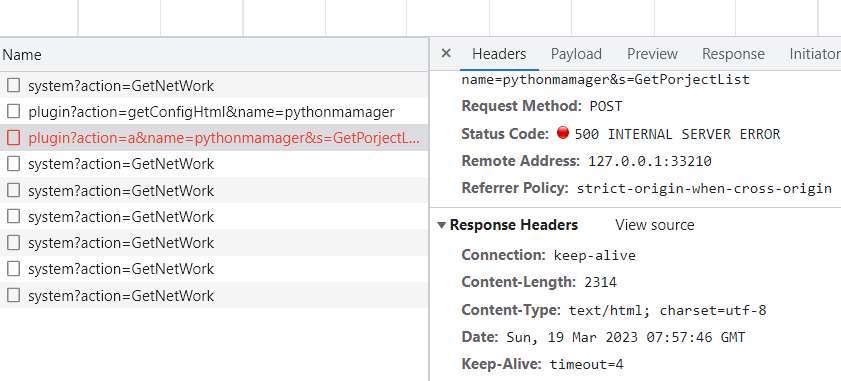Screen dimensions: 841x381
Task: Switch to the Headers tab
Action: click(x=499, y=54)
